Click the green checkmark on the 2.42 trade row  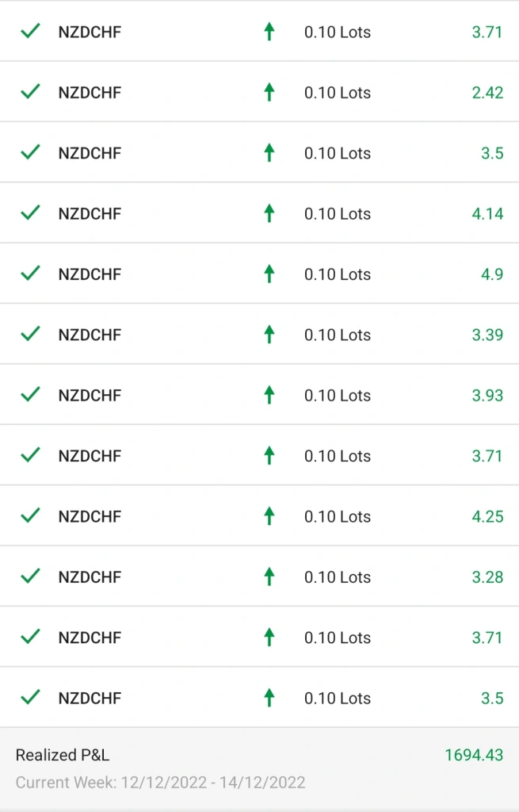(31, 92)
